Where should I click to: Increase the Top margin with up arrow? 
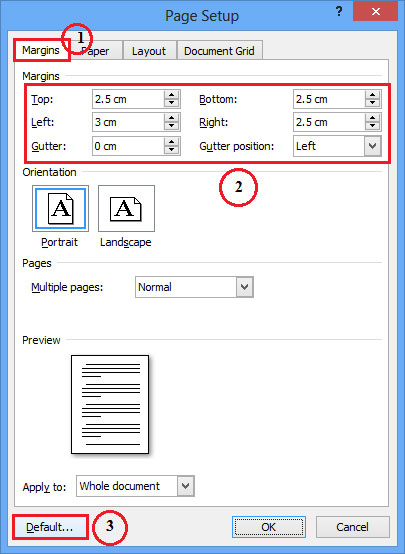click(172, 95)
